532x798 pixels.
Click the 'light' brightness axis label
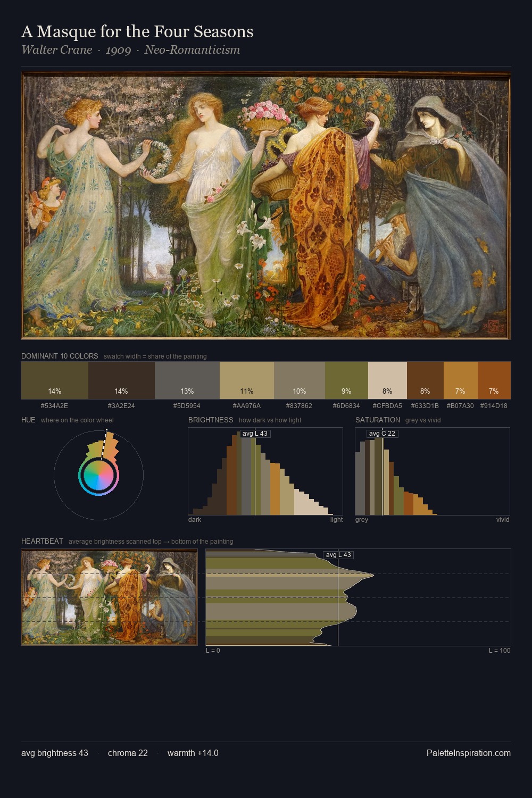point(337,520)
